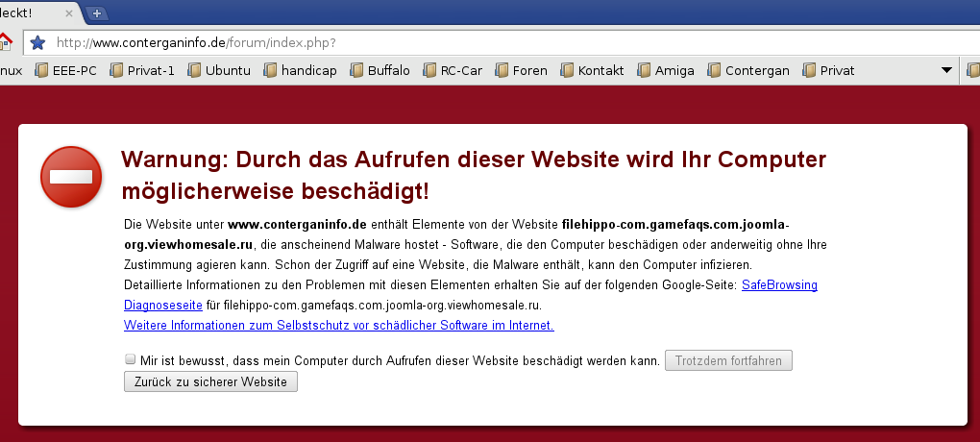This screenshot has height=442, width=980.
Task: Click the red stop warning icon
Action: (71, 176)
